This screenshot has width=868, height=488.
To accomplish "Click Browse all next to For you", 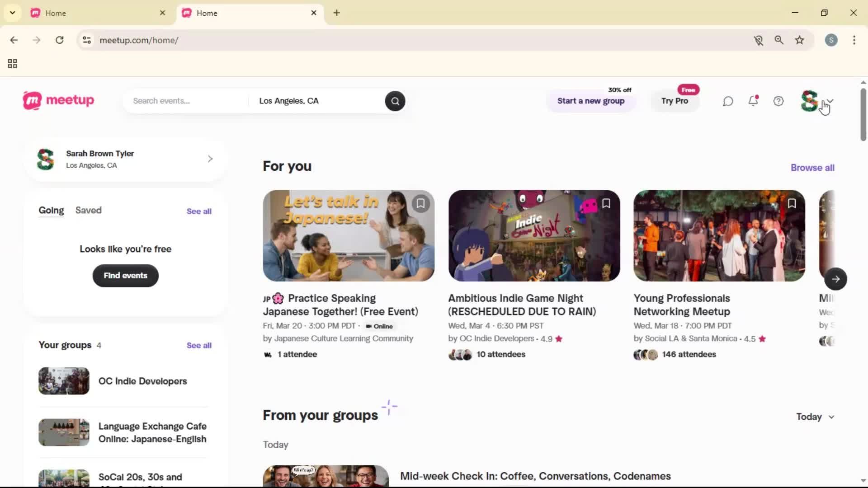I will tap(812, 168).
